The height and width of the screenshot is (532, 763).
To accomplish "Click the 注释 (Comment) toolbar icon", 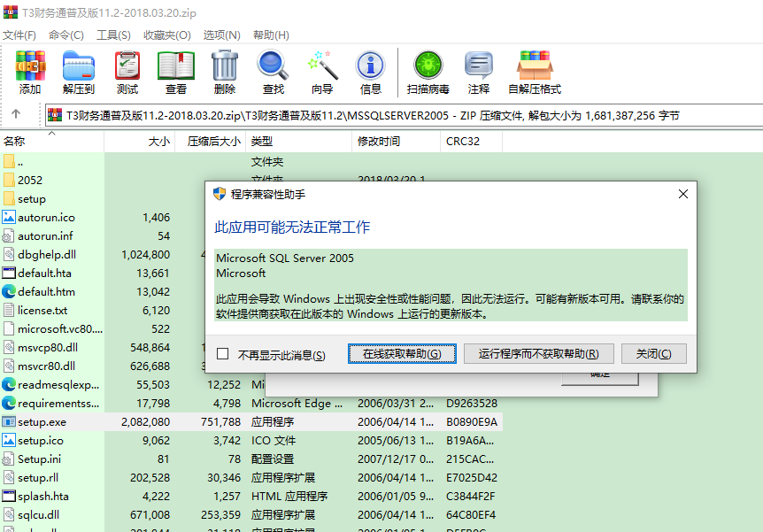I will pos(479,66).
